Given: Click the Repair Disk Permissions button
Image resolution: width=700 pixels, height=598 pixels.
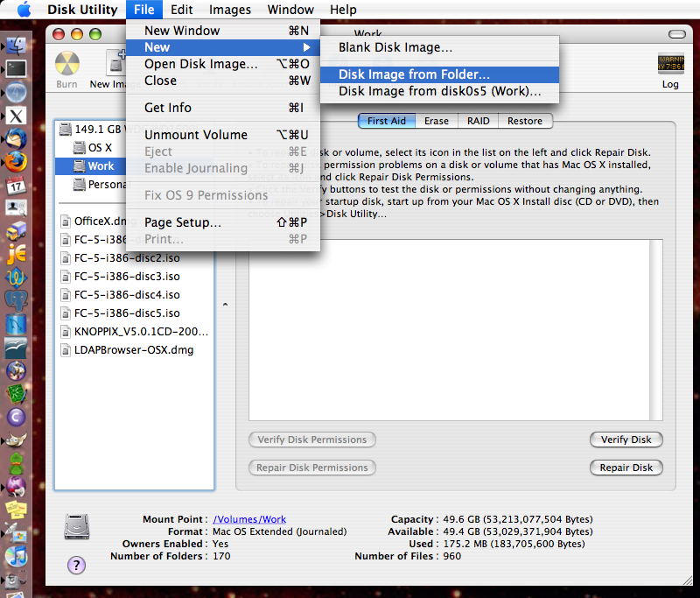Looking at the screenshot, I should click(x=312, y=468).
